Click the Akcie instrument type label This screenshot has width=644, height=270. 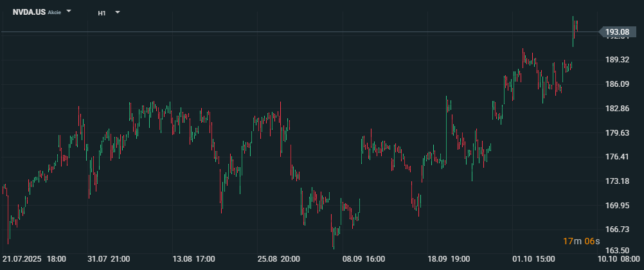pos(55,13)
